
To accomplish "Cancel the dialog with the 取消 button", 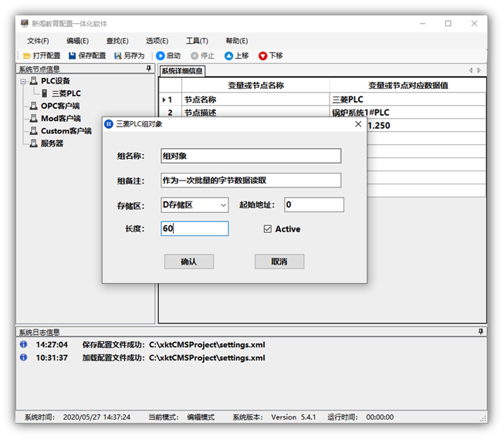I will point(279,262).
